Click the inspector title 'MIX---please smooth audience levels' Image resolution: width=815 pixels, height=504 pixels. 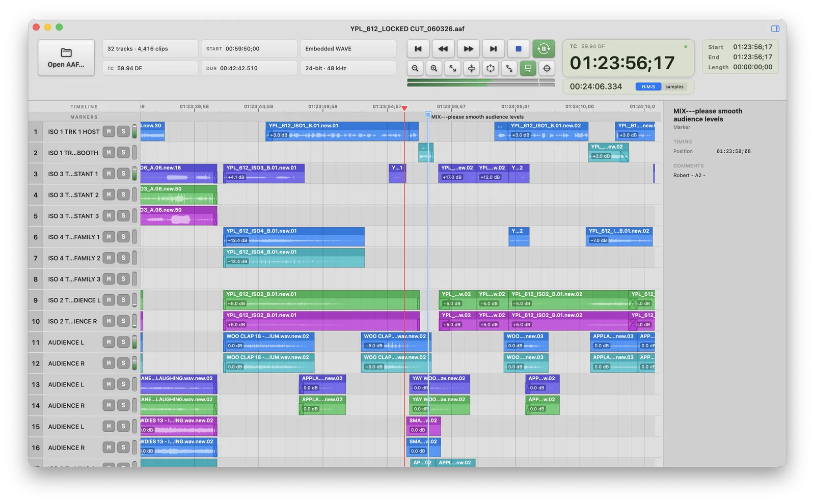pyautogui.click(x=708, y=115)
